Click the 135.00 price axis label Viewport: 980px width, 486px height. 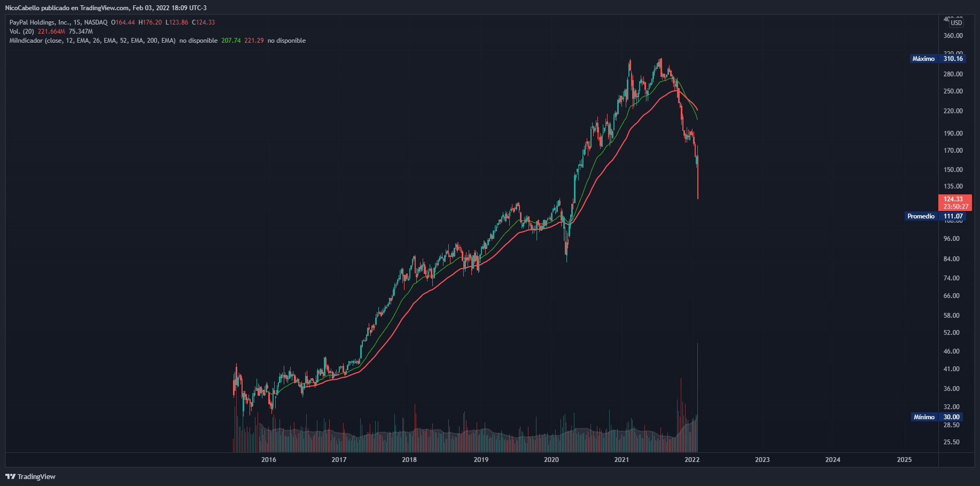953,186
